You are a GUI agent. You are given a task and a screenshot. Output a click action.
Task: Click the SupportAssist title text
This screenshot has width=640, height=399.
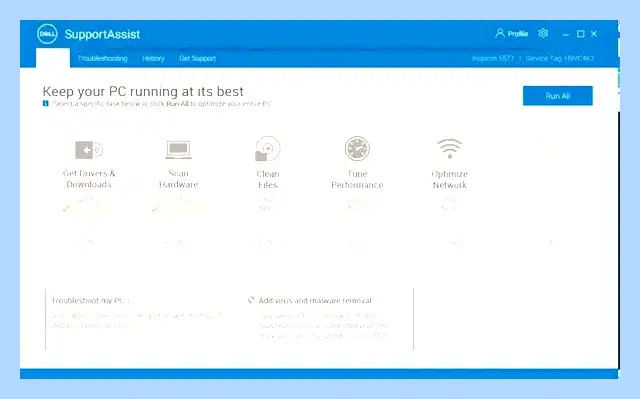pyautogui.click(x=102, y=34)
